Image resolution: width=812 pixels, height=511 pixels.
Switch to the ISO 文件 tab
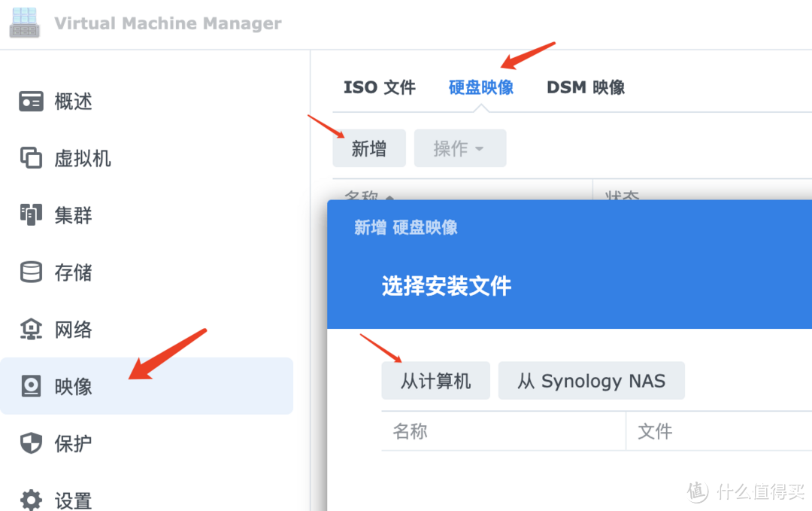tap(379, 87)
